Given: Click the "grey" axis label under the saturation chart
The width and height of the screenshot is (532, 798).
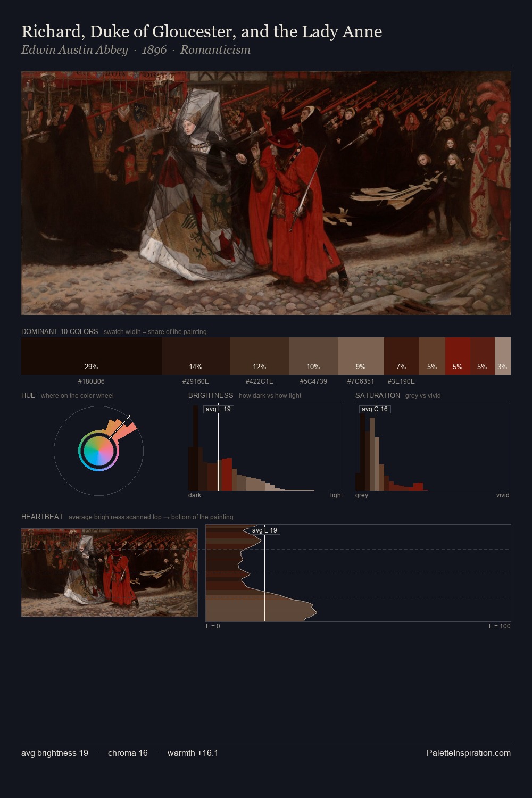Looking at the screenshot, I should [x=362, y=495].
